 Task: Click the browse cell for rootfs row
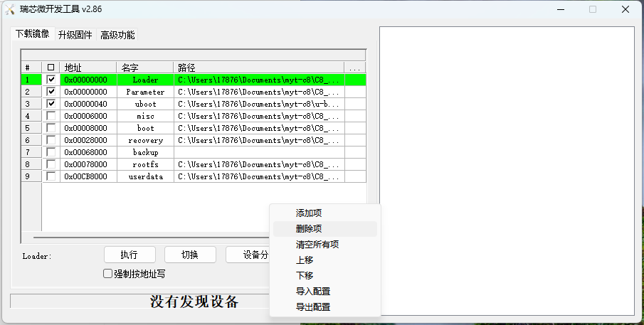pyautogui.click(x=355, y=164)
